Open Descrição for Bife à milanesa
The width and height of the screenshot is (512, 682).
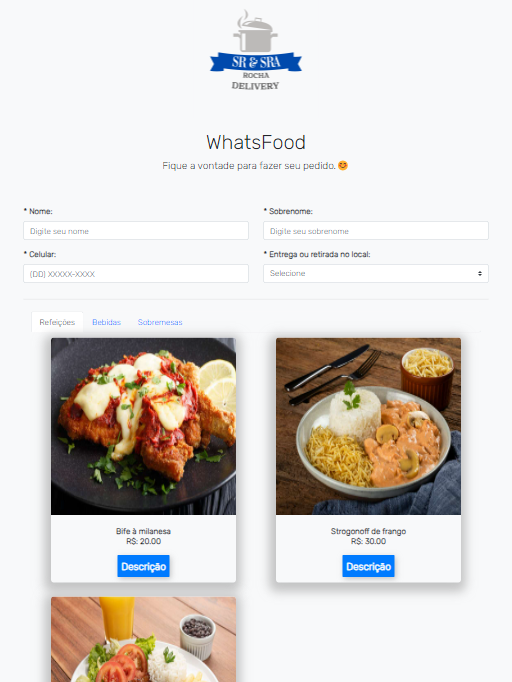tap(144, 566)
